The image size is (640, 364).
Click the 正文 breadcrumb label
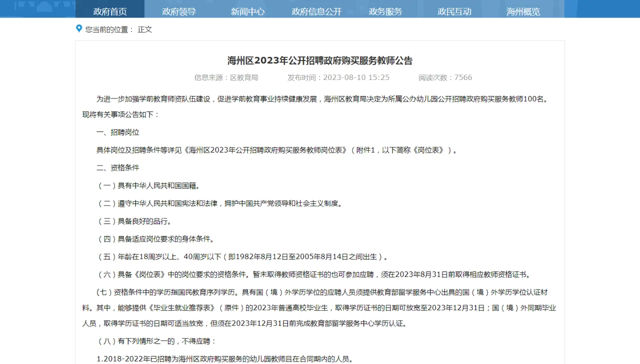click(x=144, y=29)
